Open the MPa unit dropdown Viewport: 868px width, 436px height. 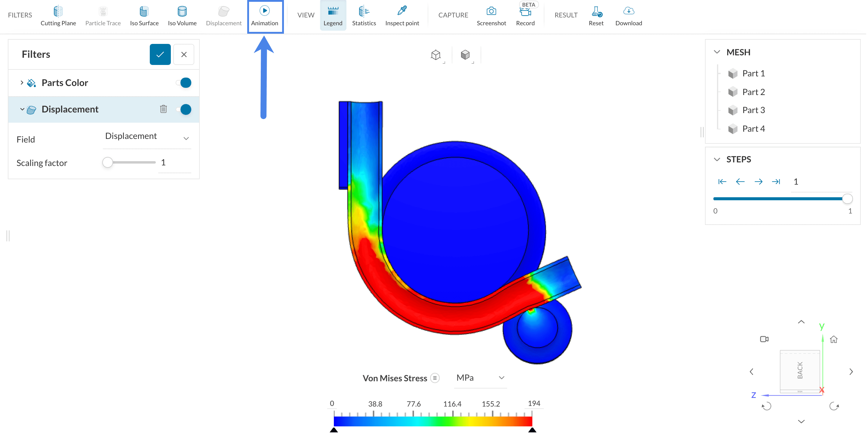pos(480,378)
